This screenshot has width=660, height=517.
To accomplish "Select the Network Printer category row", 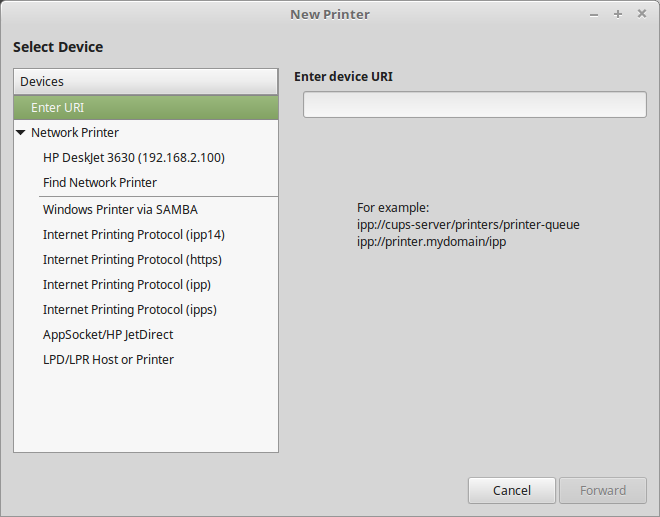I will click(x=75, y=133).
